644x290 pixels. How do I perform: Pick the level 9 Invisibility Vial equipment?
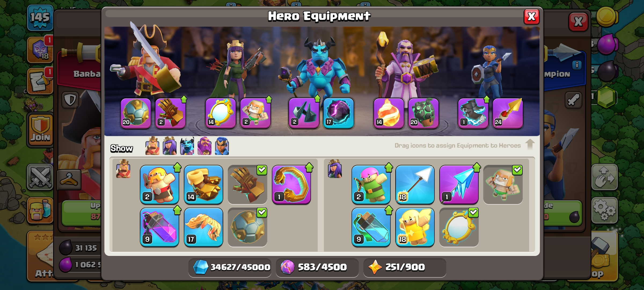tap(371, 227)
